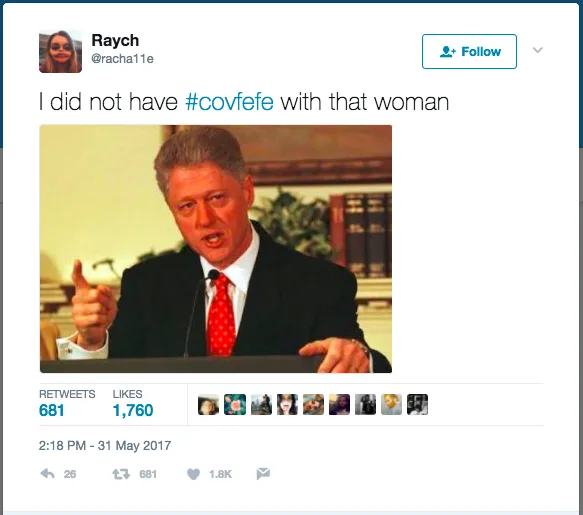Click the @racha11e handle

pos(122,59)
